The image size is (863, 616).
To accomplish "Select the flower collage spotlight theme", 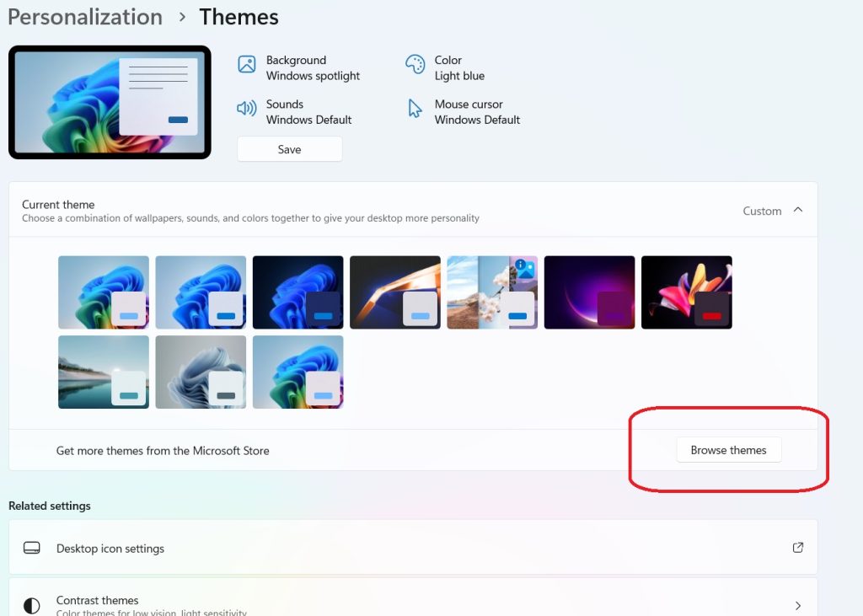I will point(492,292).
